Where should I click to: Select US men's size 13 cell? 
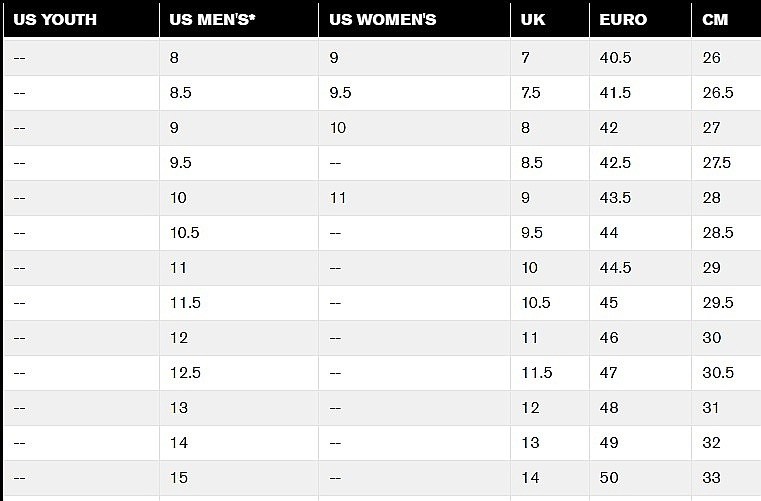click(179, 408)
